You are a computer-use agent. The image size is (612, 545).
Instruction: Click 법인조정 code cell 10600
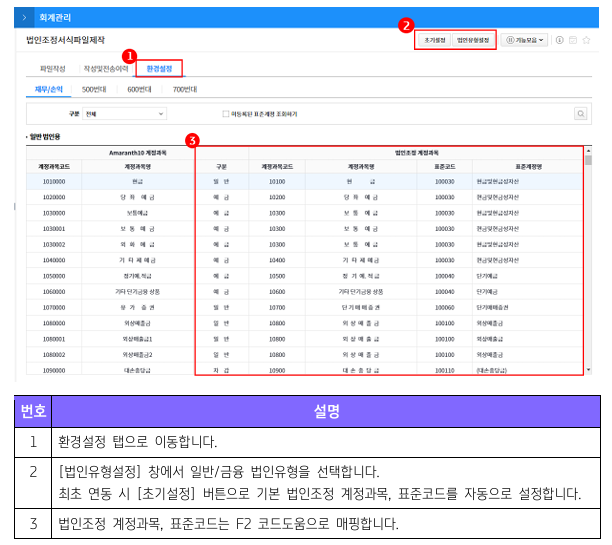pos(277,292)
